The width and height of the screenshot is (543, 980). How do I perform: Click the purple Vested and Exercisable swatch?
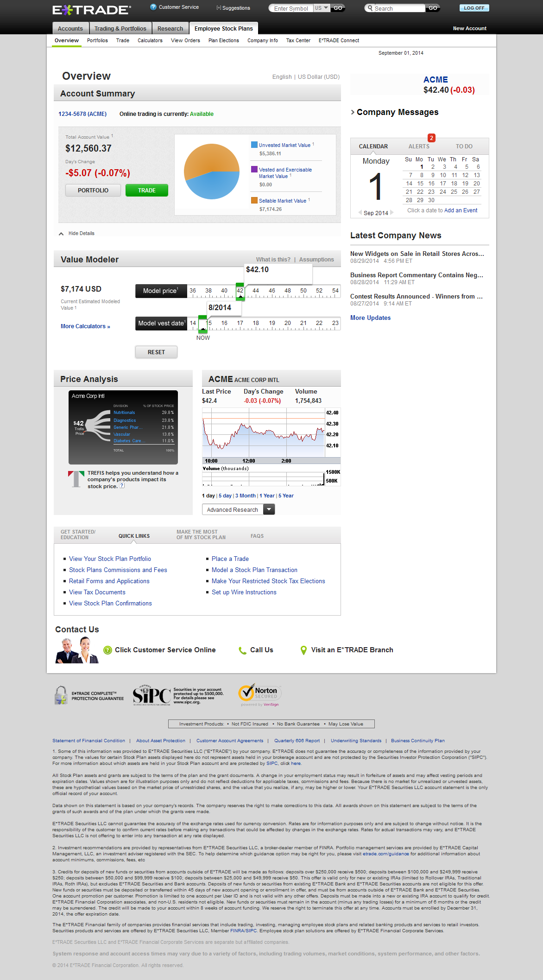click(254, 169)
